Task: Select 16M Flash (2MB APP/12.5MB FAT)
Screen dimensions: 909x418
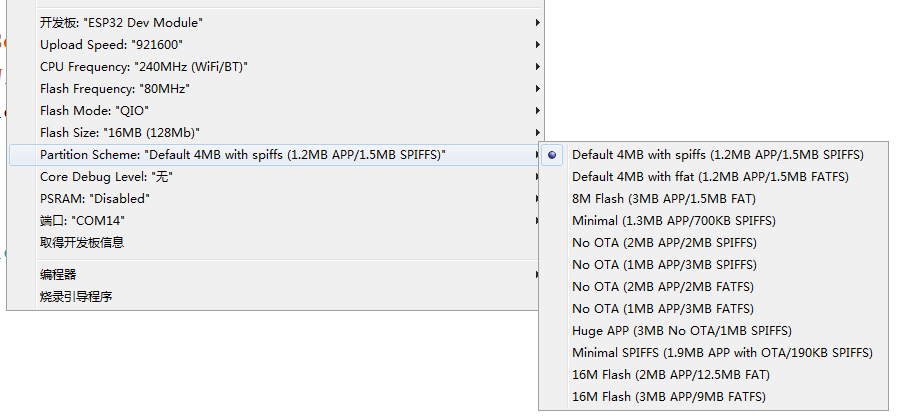Action: click(x=714, y=375)
